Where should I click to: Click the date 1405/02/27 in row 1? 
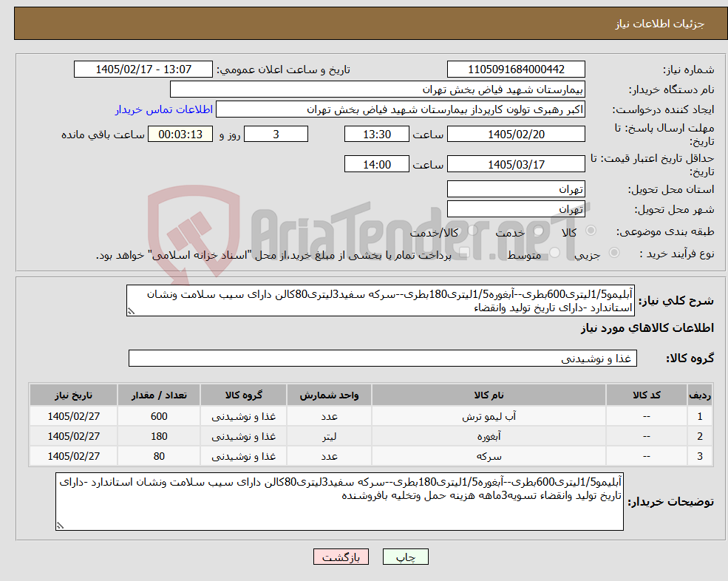click(73, 417)
